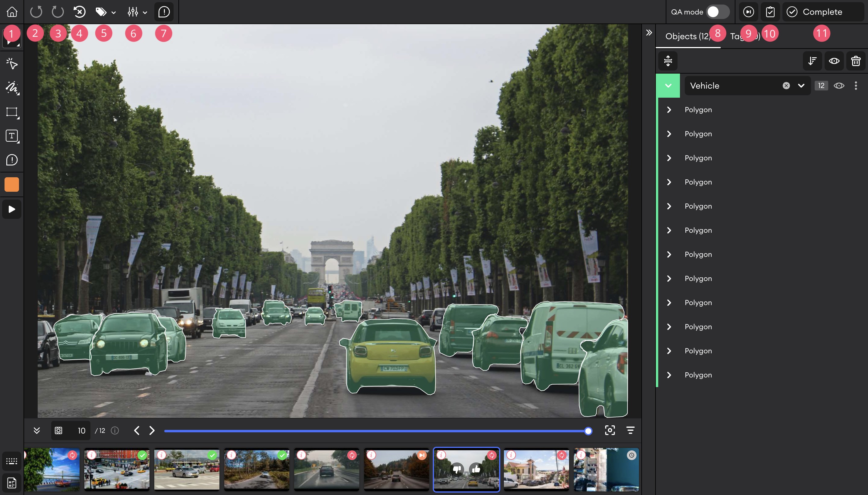Open the aerial port view thumbnail
868x495 pixels.
(606, 469)
